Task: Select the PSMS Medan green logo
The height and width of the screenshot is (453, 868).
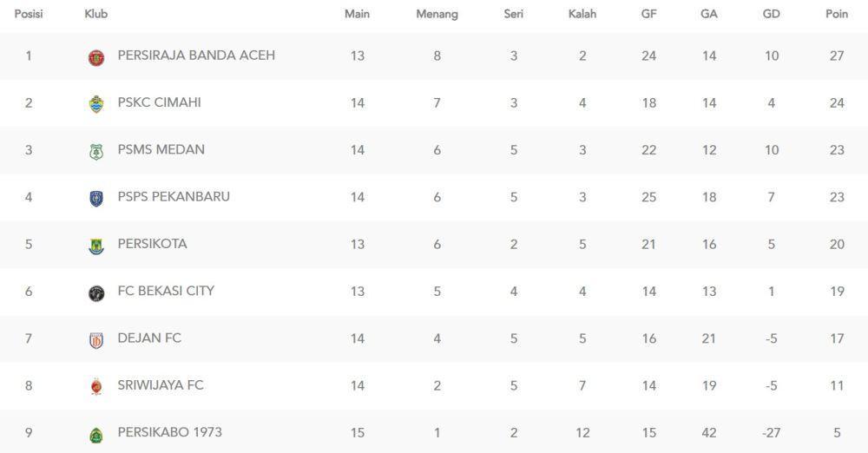Action: pyautogui.click(x=96, y=152)
